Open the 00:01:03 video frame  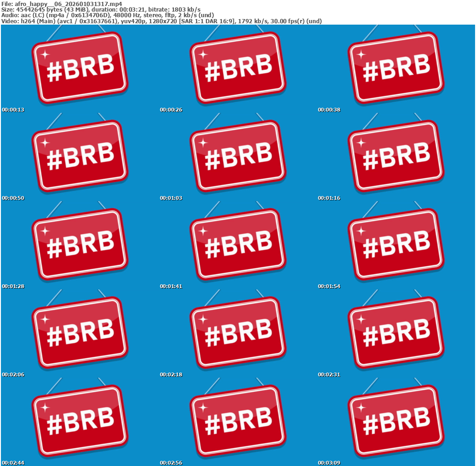(238, 157)
